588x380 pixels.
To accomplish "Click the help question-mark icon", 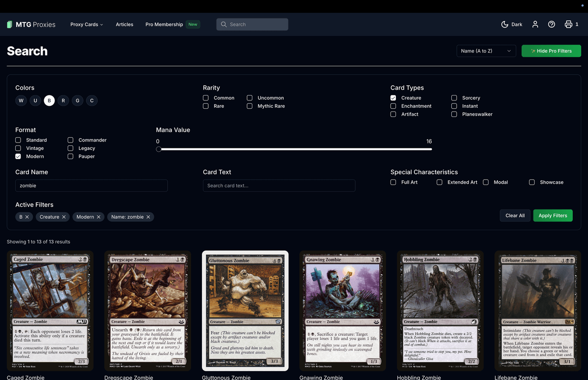I will [552, 24].
